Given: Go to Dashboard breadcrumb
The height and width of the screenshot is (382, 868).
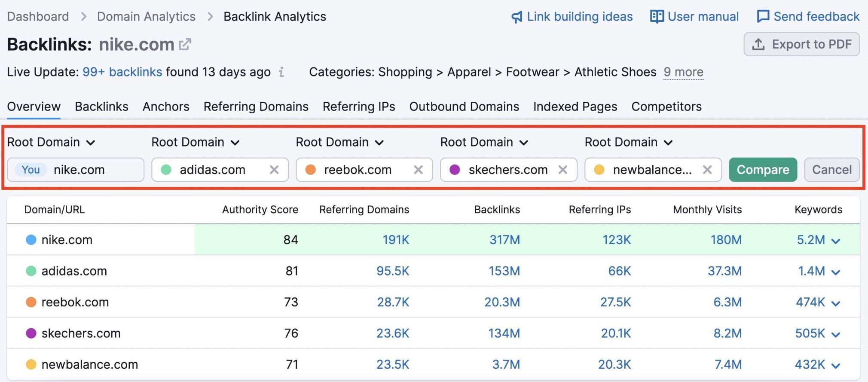Looking at the screenshot, I should pos(38,17).
